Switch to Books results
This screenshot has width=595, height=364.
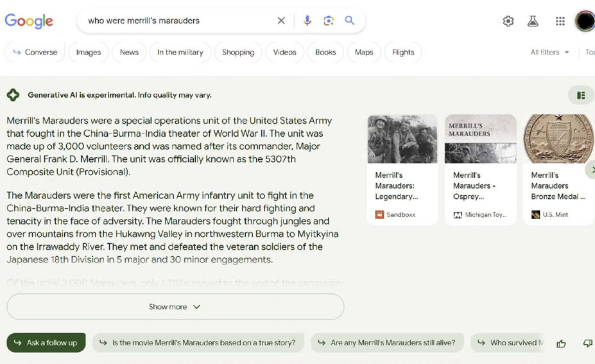point(325,53)
